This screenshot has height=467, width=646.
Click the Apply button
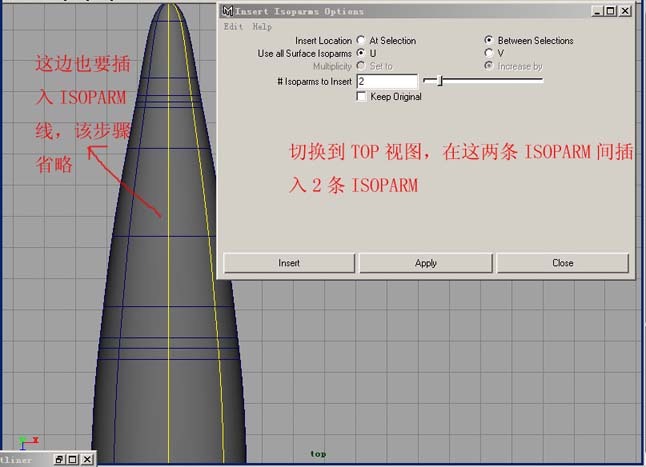pyautogui.click(x=426, y=263)
